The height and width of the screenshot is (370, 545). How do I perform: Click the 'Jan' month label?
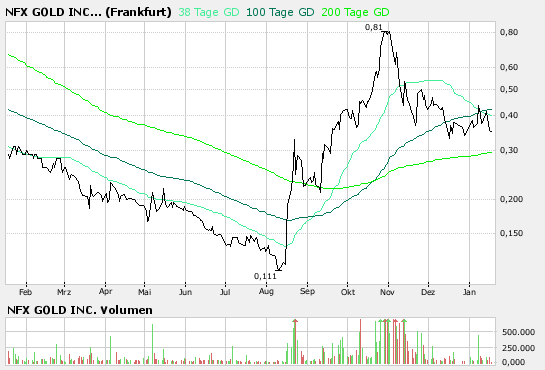[469, 292]
